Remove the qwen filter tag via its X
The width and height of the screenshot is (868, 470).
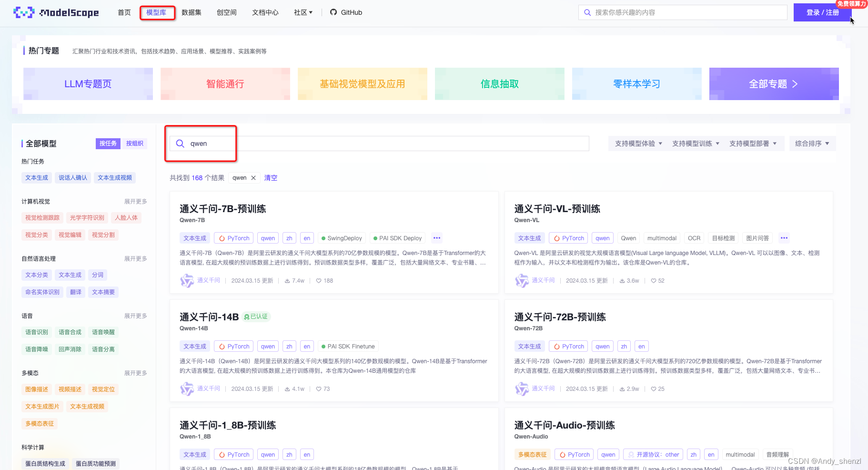[253, 178]
